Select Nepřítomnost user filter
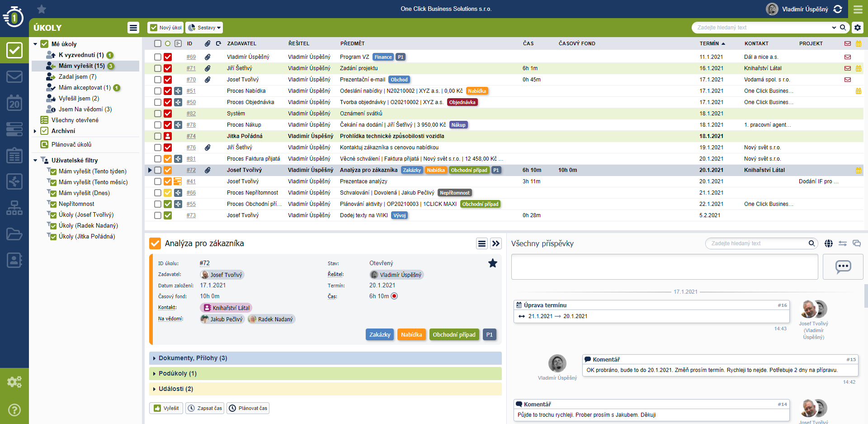868x424 pixels. [76, 204]
